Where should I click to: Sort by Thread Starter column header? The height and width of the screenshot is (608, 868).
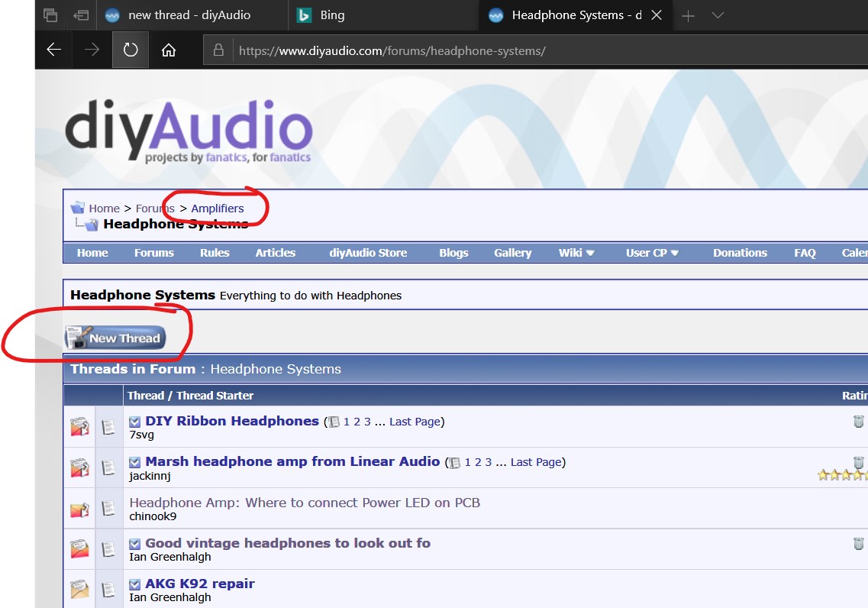215,396
